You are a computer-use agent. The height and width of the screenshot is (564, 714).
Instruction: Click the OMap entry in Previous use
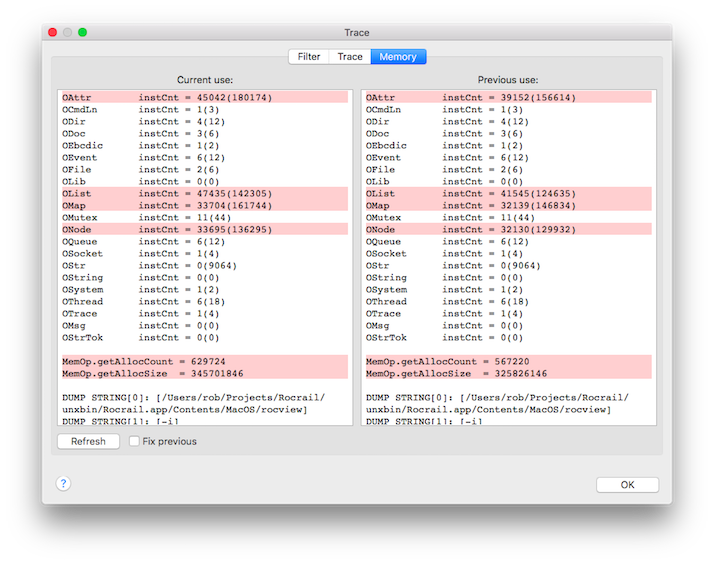pos(507,205)
